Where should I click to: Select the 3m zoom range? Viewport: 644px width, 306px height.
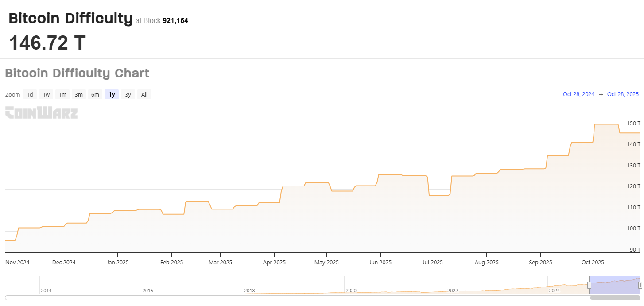(x=78, y=94)
